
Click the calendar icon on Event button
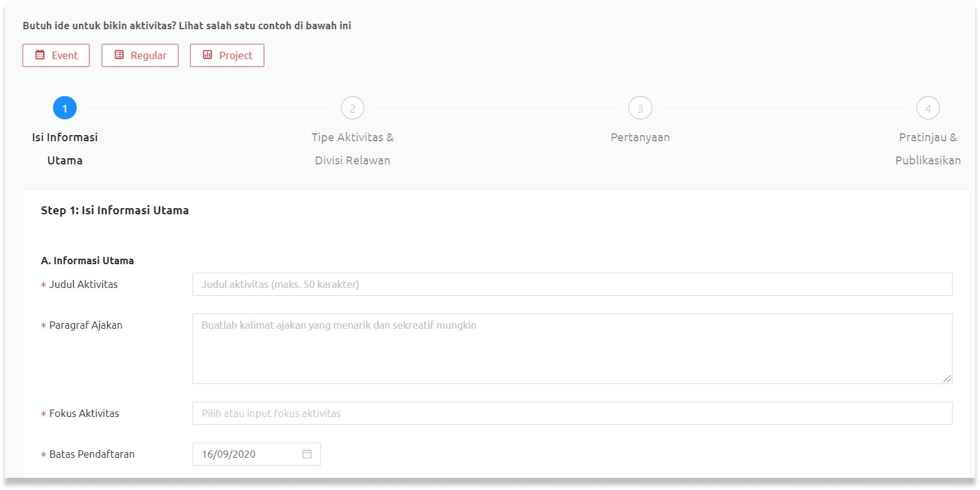pyautogui.click(x=40, y=55)
